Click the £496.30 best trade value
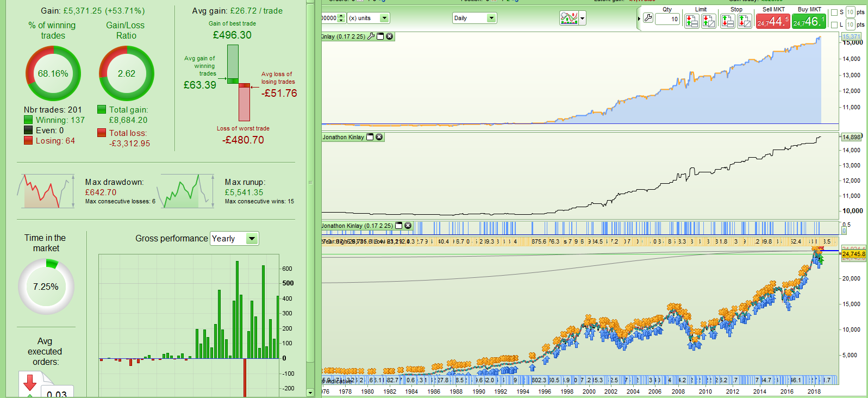This screenshot has height=398, width=868. click(232, 35)
